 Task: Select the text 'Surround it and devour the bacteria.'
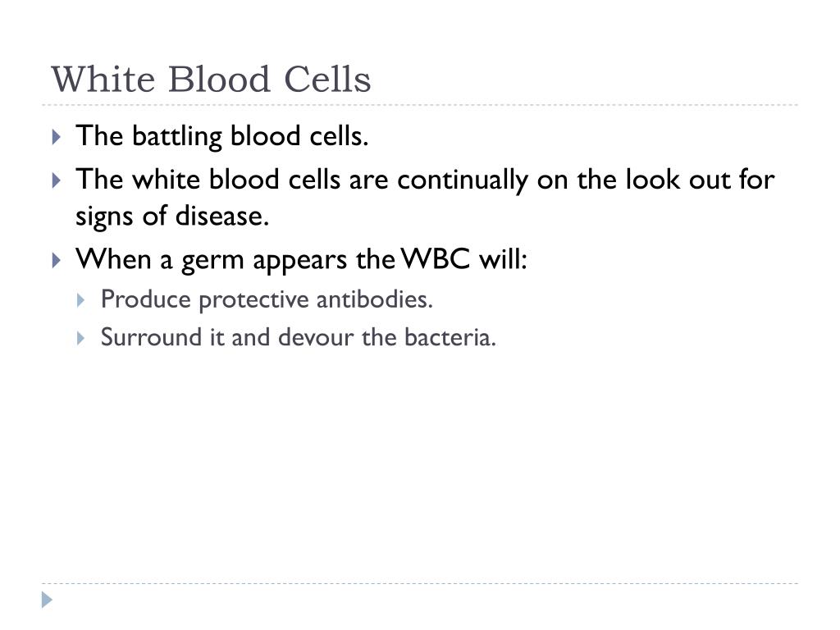coord(299,337)
